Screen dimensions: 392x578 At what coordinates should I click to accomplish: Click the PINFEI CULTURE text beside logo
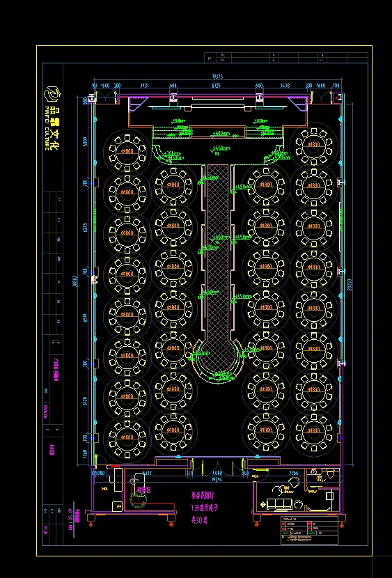47,128
